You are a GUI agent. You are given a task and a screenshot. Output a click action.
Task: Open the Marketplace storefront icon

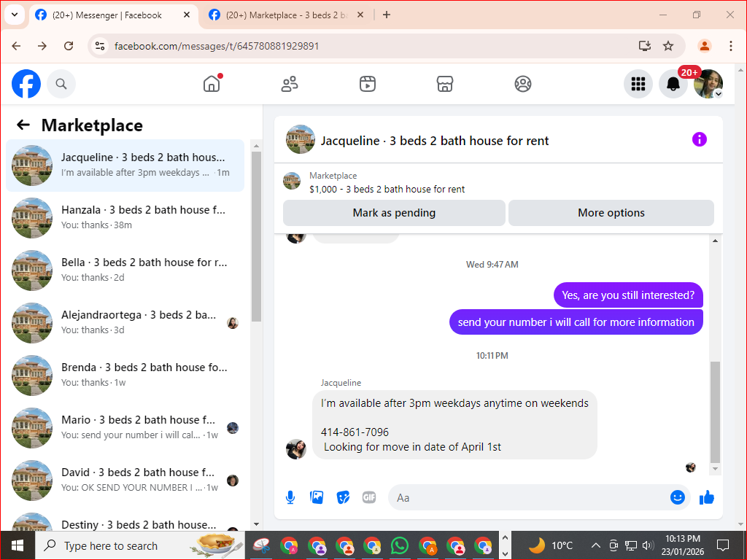point(445,84)
